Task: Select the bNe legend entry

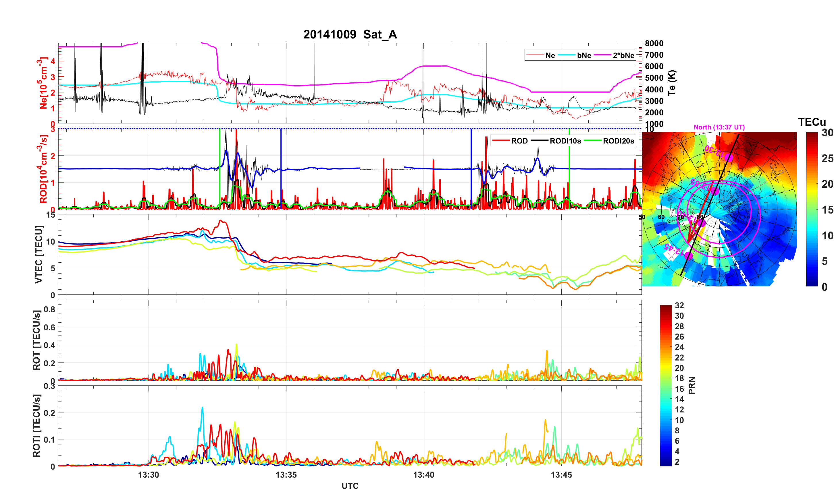Action: tap(584, 55)
